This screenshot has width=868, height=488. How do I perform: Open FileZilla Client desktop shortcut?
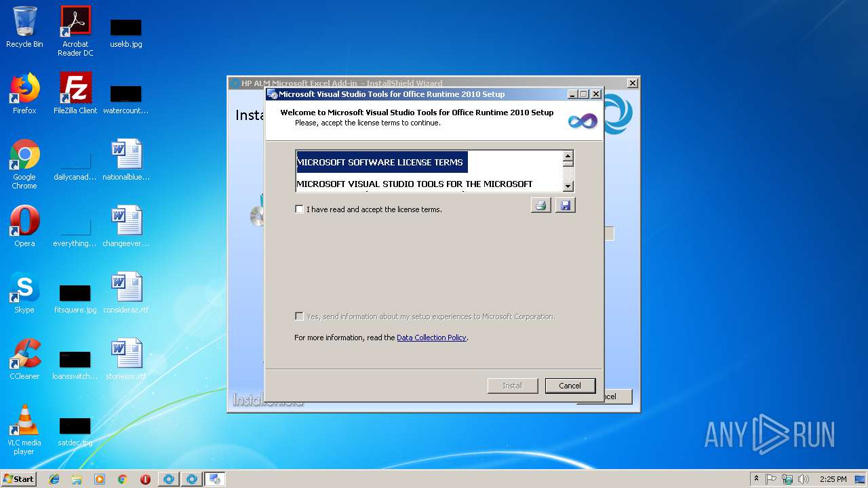coord(75,94)
